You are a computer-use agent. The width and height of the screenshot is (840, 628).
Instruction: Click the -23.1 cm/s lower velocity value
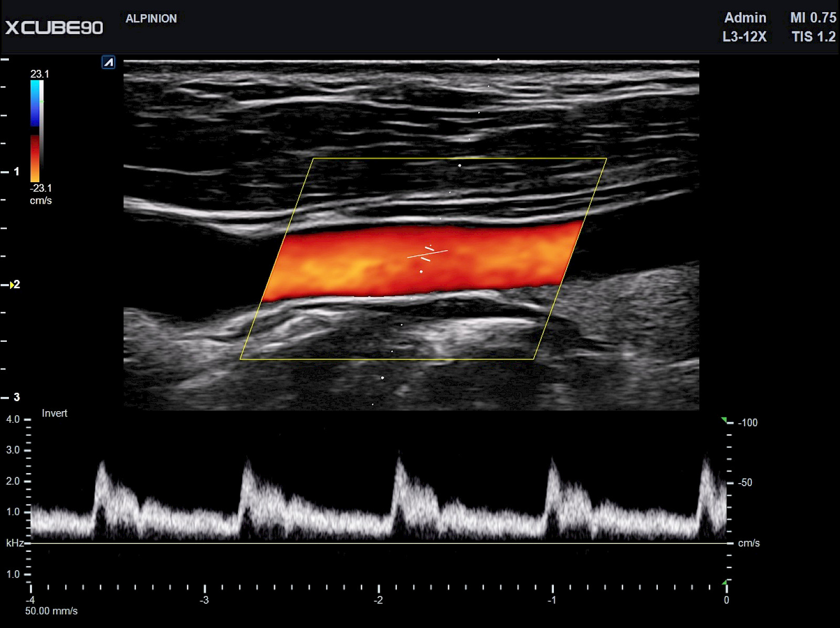pos(41,194)
